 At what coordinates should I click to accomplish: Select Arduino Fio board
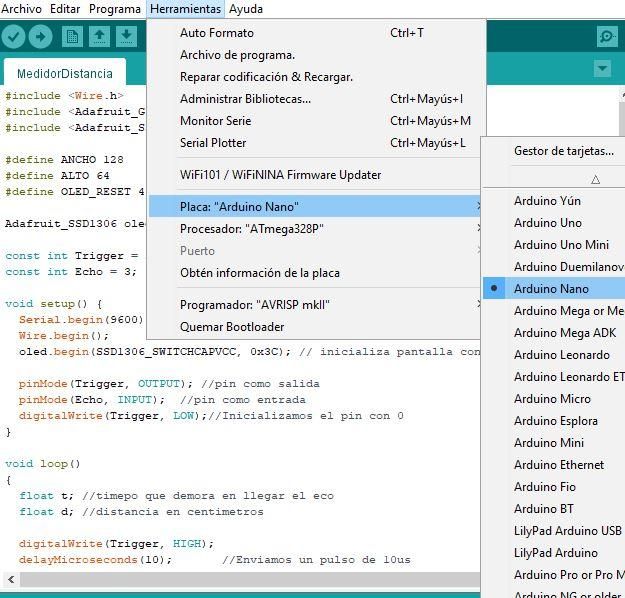(x=554, y=487)
